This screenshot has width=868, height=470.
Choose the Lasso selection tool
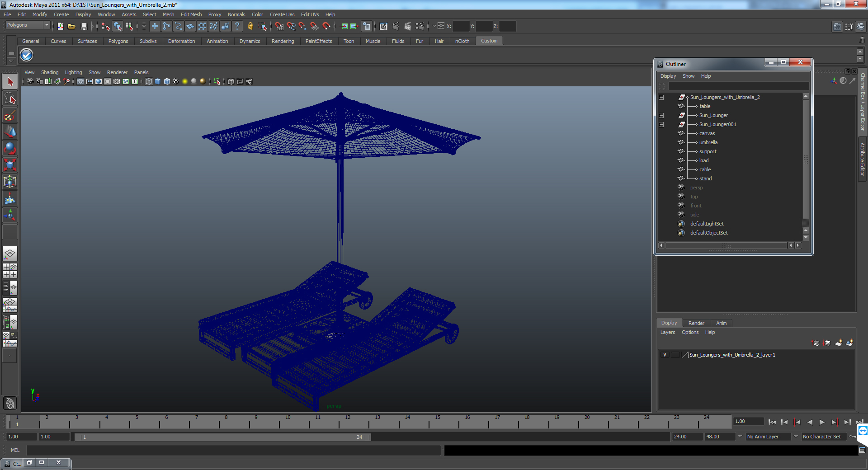(x=10, y=99)
